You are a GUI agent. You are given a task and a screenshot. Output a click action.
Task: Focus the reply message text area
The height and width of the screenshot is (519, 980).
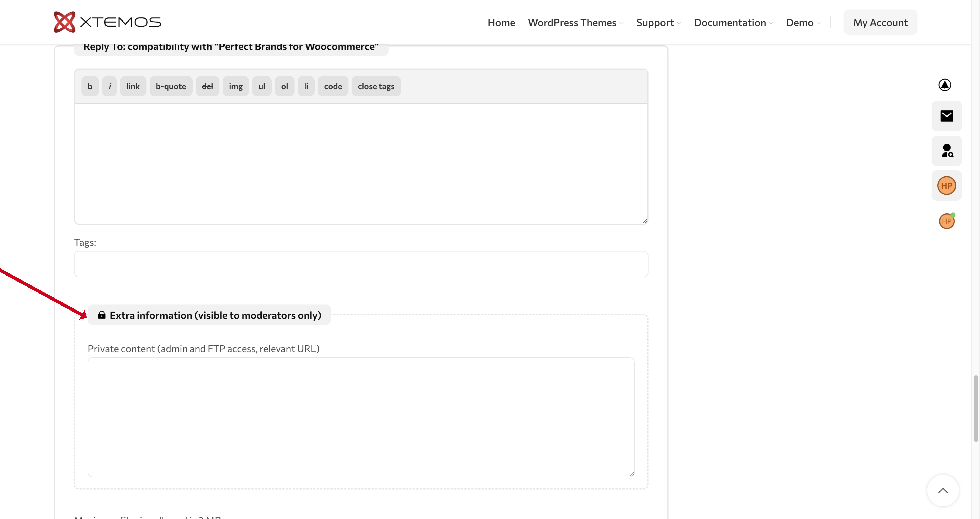coord(361,164)
